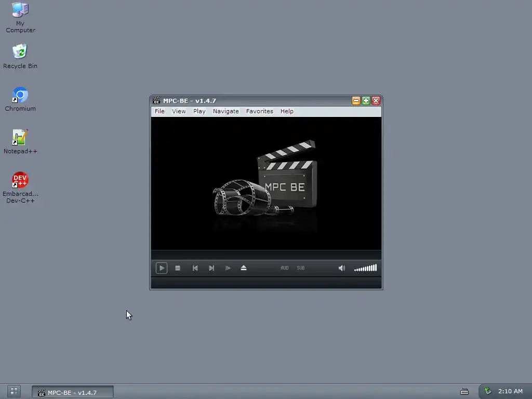Maximize the MPC-BE window
The height and width of the screenshot is (399, 532).
click(366, 100)
